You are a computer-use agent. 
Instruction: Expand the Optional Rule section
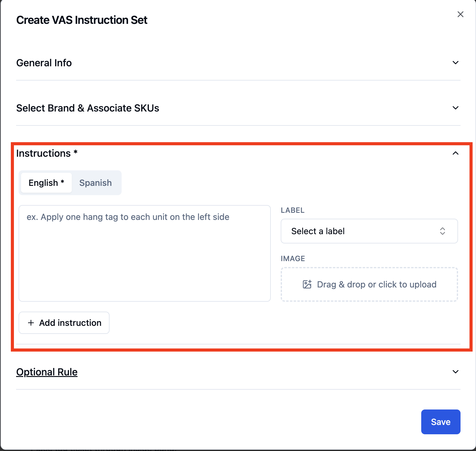[455, 372]
